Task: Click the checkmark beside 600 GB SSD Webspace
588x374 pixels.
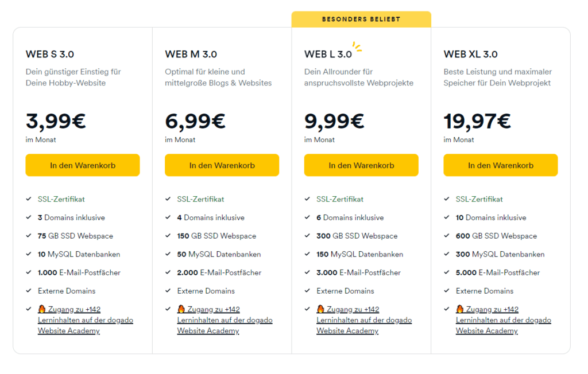Action: (x=447, y=236)
